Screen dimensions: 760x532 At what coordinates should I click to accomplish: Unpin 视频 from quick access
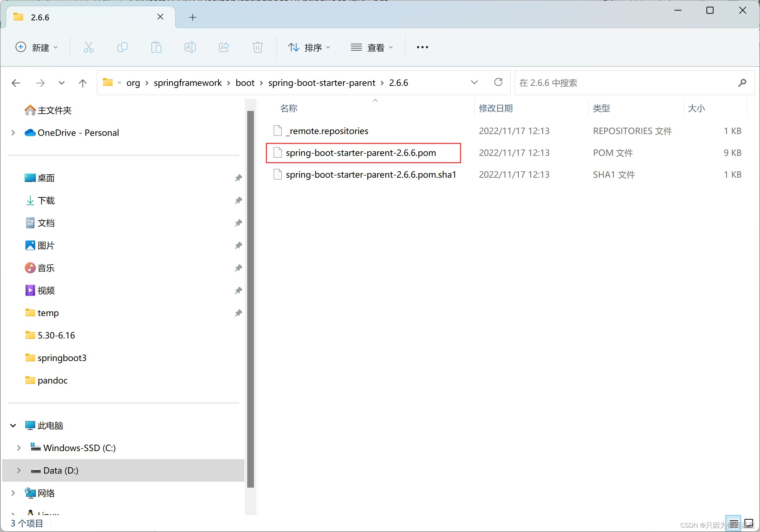[x=238, y=291]
